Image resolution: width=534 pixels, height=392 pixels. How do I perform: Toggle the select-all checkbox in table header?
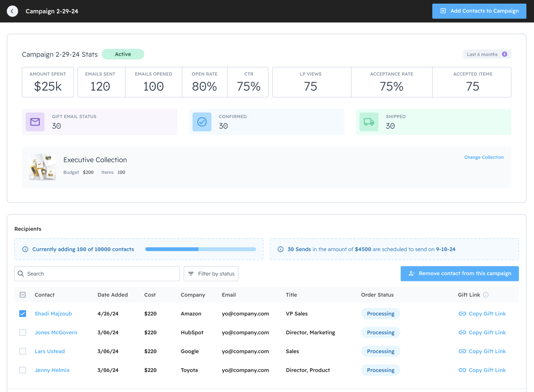point(23,295)
